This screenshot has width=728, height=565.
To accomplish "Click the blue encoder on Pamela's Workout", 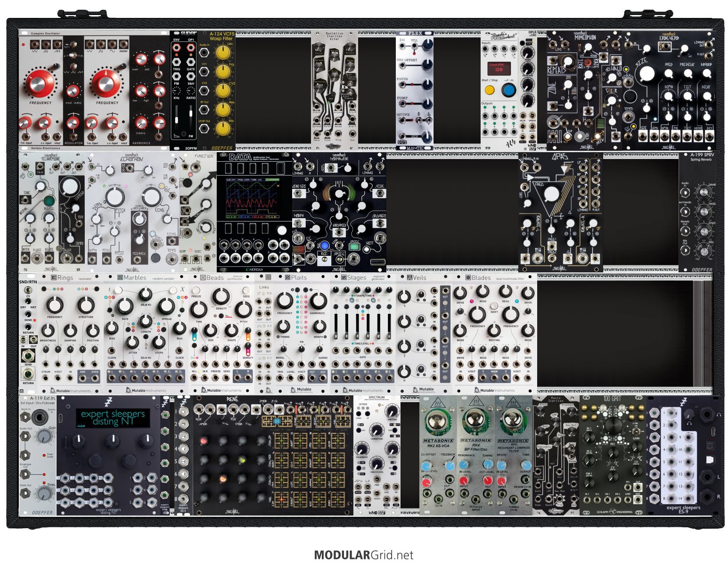I will pyautogui.click(x=508, y=90).
